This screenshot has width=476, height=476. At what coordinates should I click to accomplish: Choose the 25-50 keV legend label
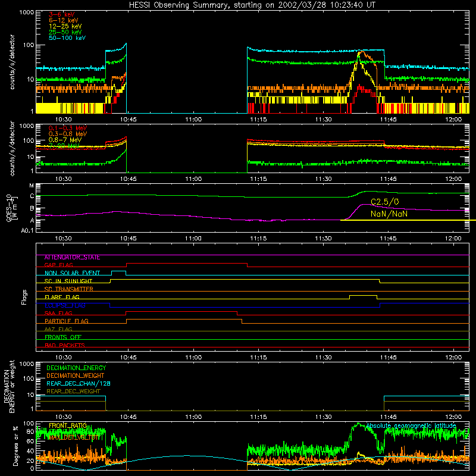click(65, 32)
